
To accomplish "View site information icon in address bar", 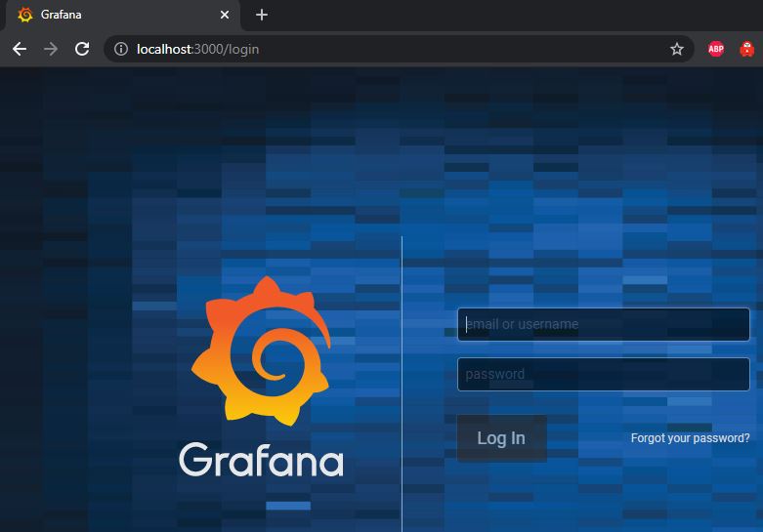I will pos(121,49).
